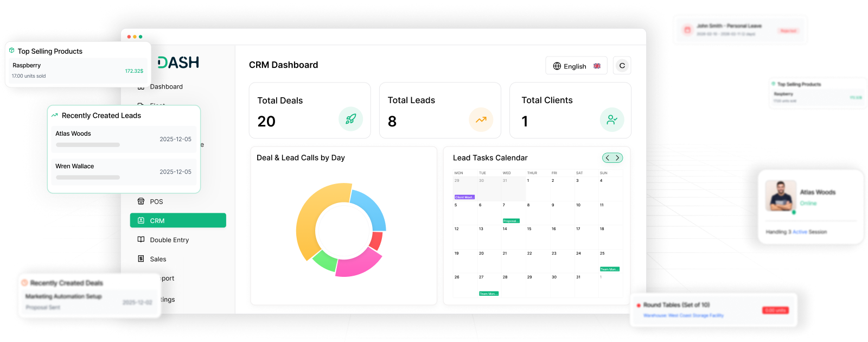Click the trending arrow icon in Total Leads card
This screenshot has height=342, width=868.
point(481,119)
